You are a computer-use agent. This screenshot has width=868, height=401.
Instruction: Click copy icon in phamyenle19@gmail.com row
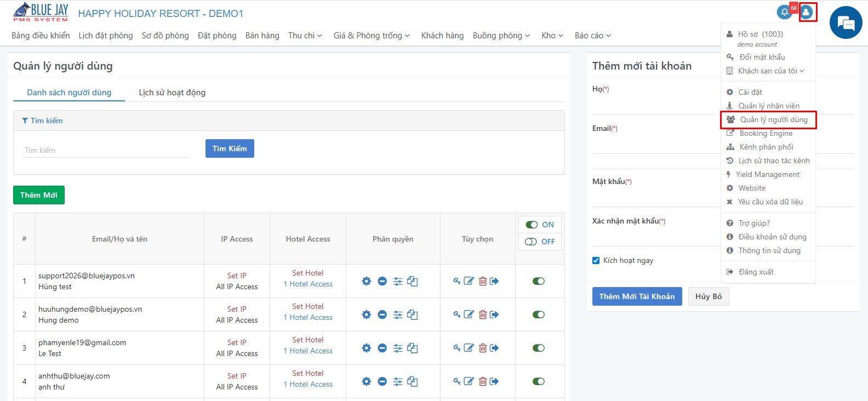(x=413, y=348)
